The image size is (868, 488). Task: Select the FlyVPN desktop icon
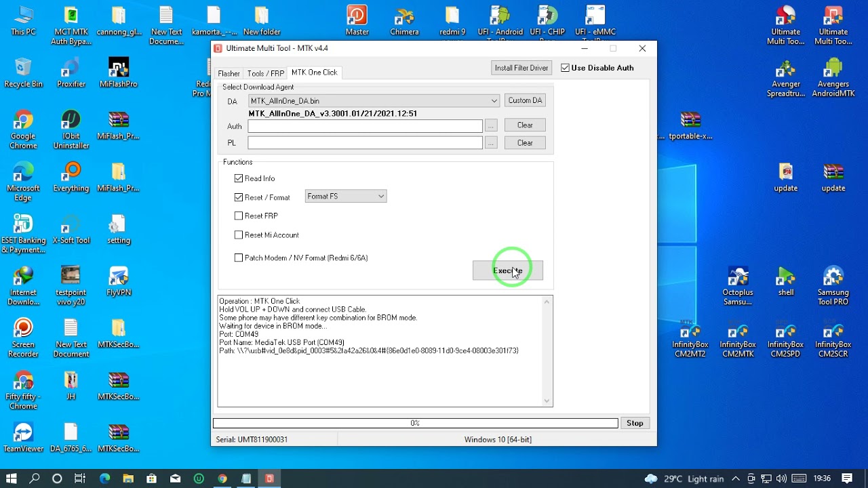[118, 281]
